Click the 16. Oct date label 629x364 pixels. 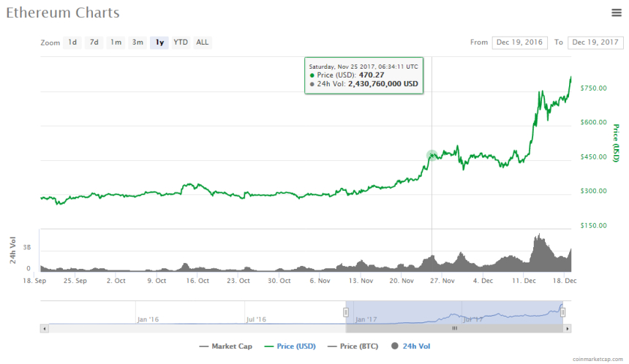point(197,281)
